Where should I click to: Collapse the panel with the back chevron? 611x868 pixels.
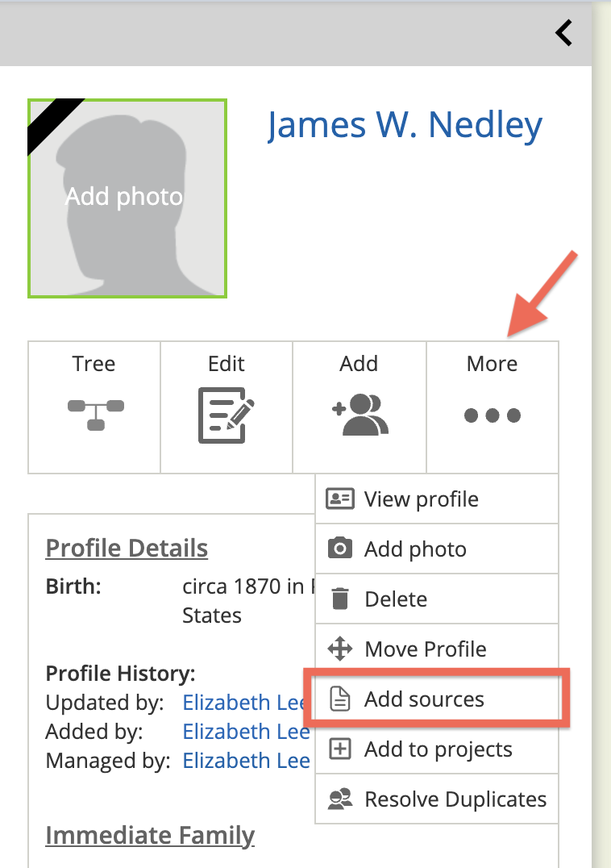coord(563,33)
